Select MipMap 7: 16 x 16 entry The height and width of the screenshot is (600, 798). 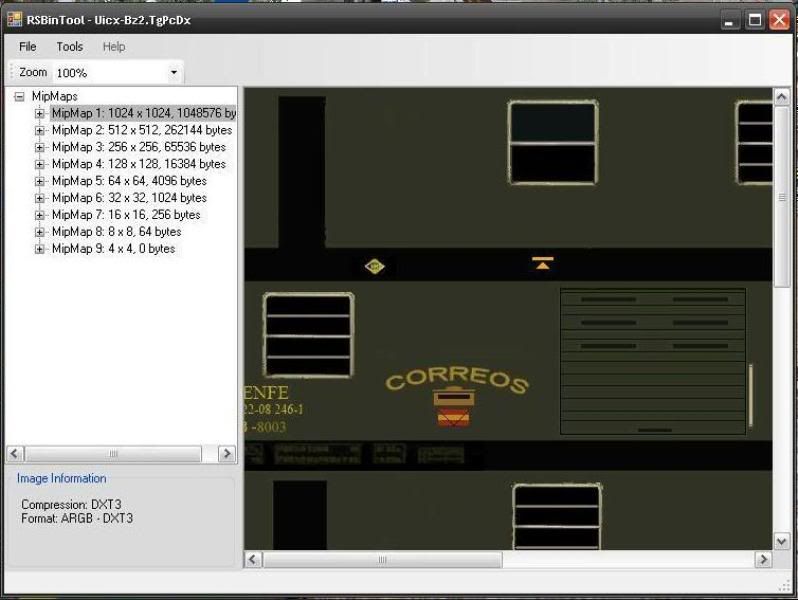[x=126, y=215]
